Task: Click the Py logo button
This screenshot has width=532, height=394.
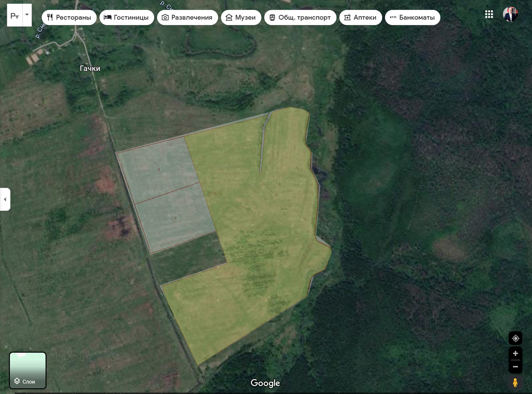Action: (15, 16)
